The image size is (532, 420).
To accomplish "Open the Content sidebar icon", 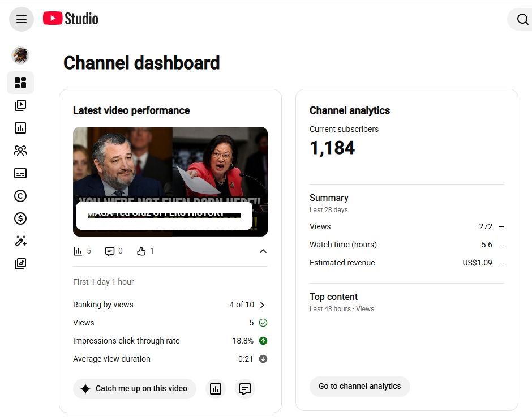I will (20, 105).
